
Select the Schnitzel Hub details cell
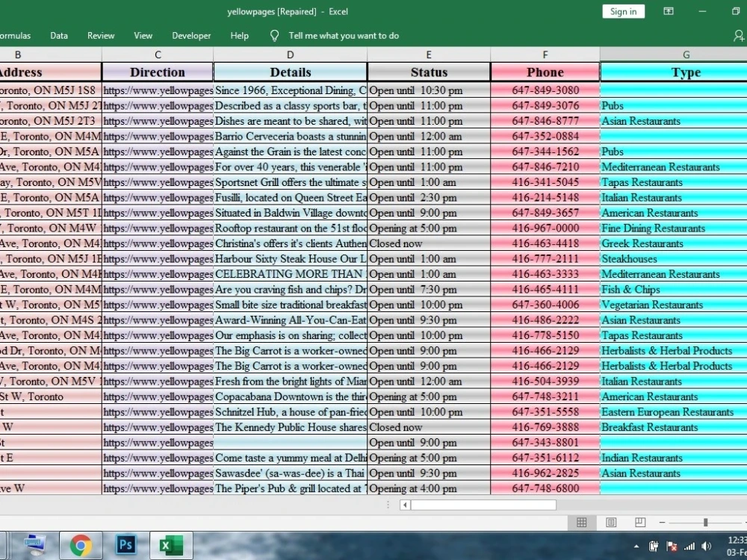point(290,411)
